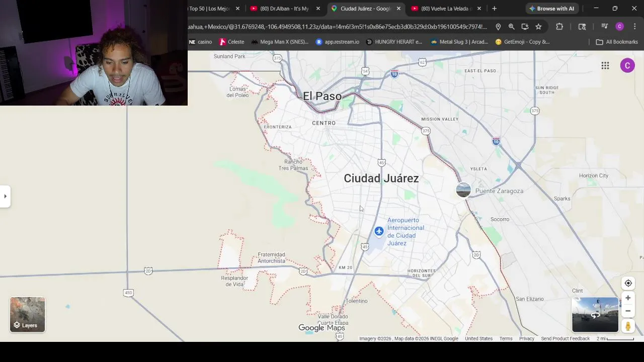Screen dimensions: 644x362
Task: Open the Terms link in map footer
Action: 506,339
